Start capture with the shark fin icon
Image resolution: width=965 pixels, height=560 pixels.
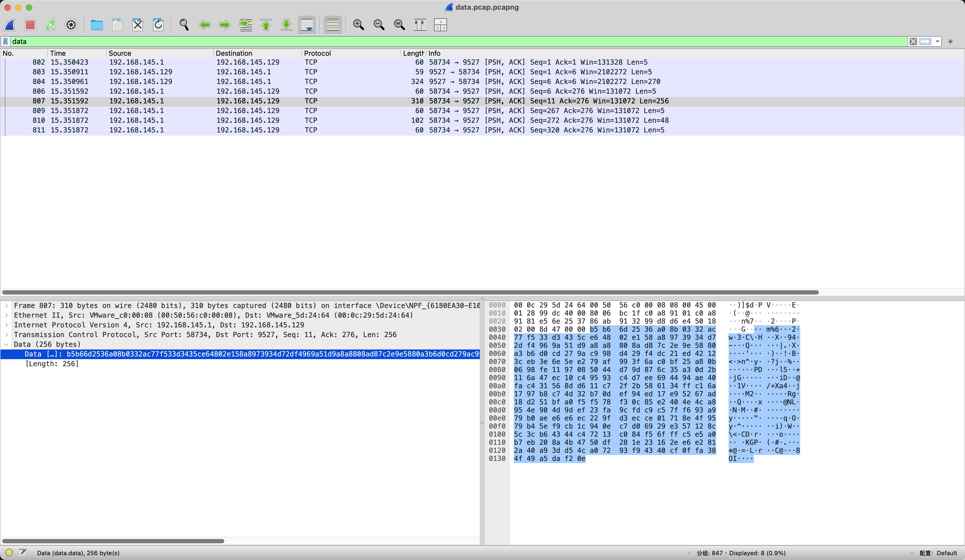point(10,25)
